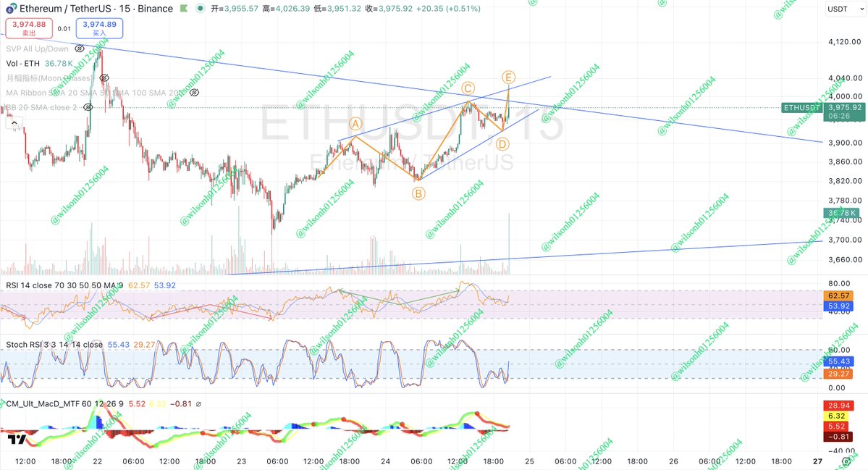Click the +20.35 (+0.51%) change value
The height and width of the screenshot is (470, 868).
click(448, 9)
